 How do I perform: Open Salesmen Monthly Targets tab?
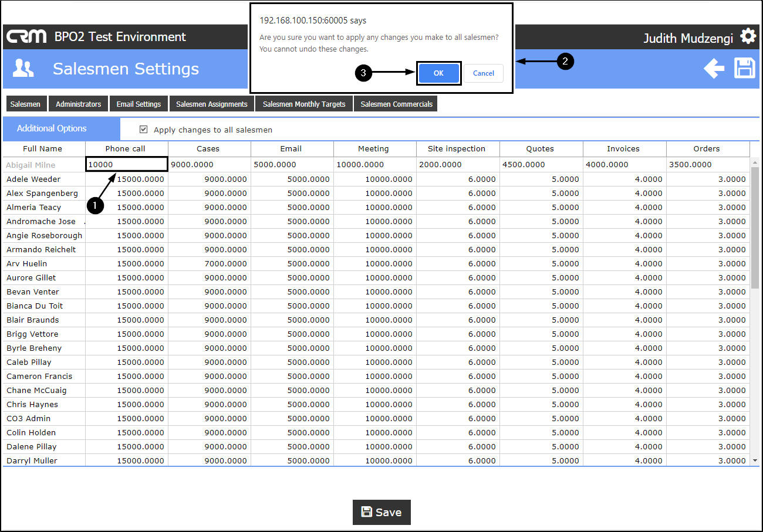point(304,104)
